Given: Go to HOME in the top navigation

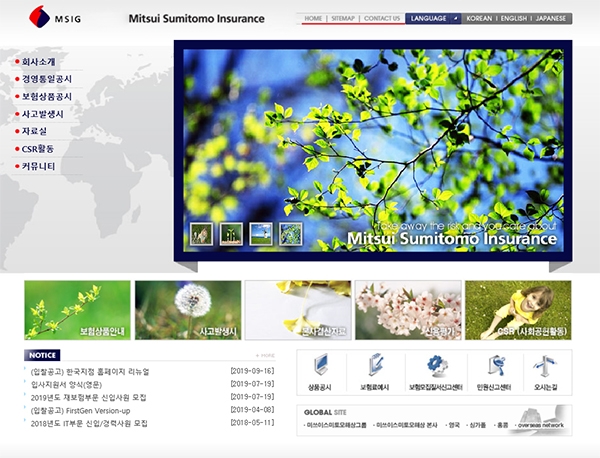Looking at the screenshot, I should click(313, 18).
